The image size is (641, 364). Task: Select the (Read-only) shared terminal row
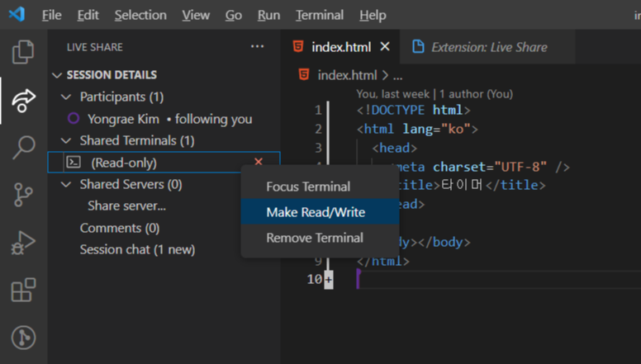tap(164, 162)
